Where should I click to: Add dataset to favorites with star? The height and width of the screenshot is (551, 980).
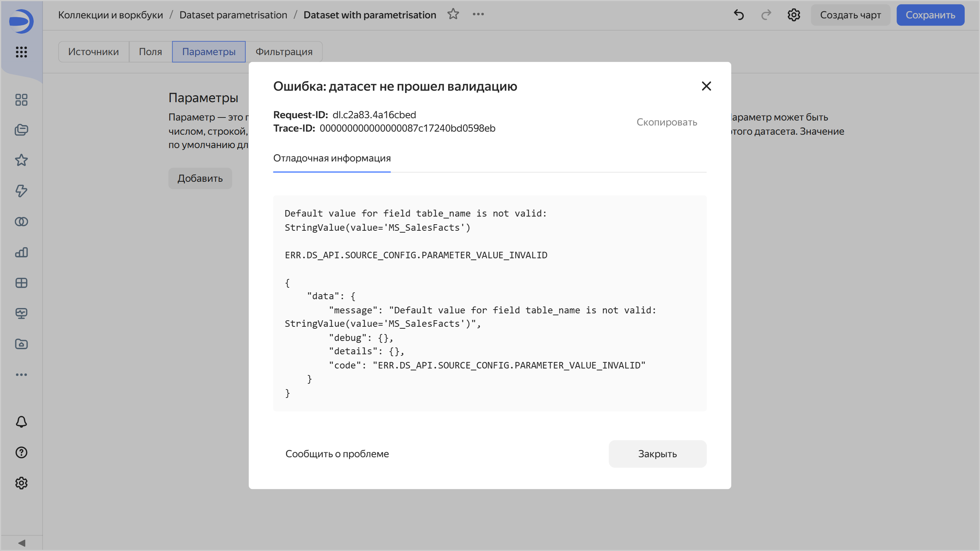click(x=453, y=15)
